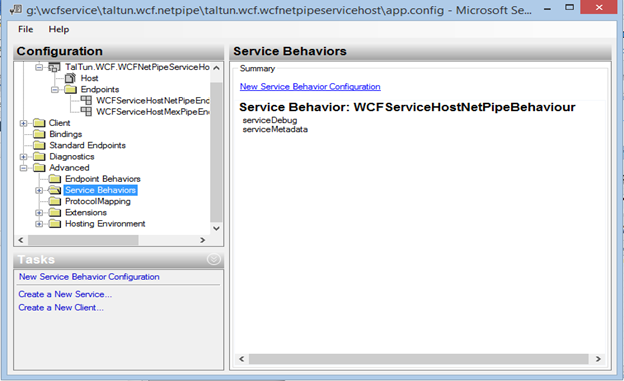Click tree horizontal scrollbar left arrow
The image size is (624, 381).
(21, 240)
